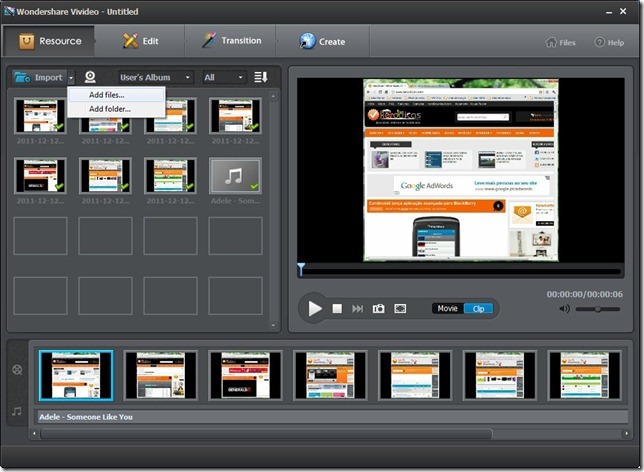This screenshot has height=472, width=644.
Task: Open the Files link
Action: (x=560, y=42)
